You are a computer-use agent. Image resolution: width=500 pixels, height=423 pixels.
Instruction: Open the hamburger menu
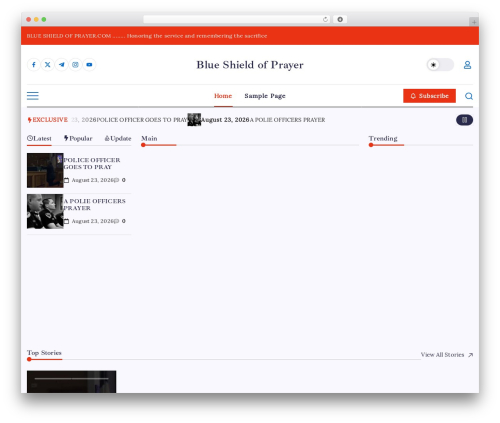pos(33,96)
